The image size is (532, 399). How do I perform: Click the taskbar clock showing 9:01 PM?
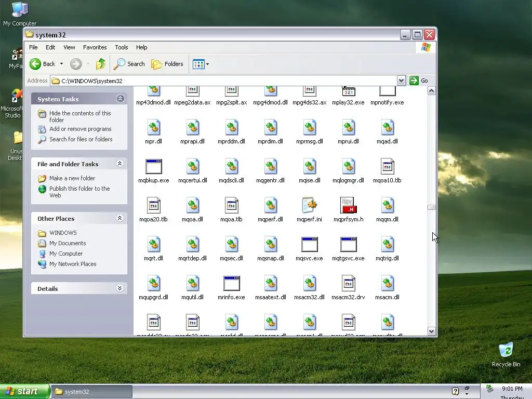coord(512,389)
